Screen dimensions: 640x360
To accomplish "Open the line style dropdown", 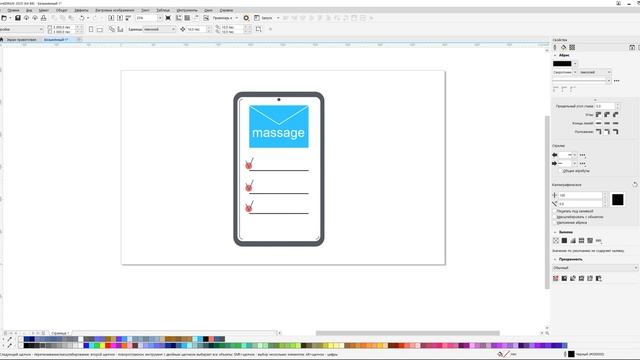I will point(609,81).
